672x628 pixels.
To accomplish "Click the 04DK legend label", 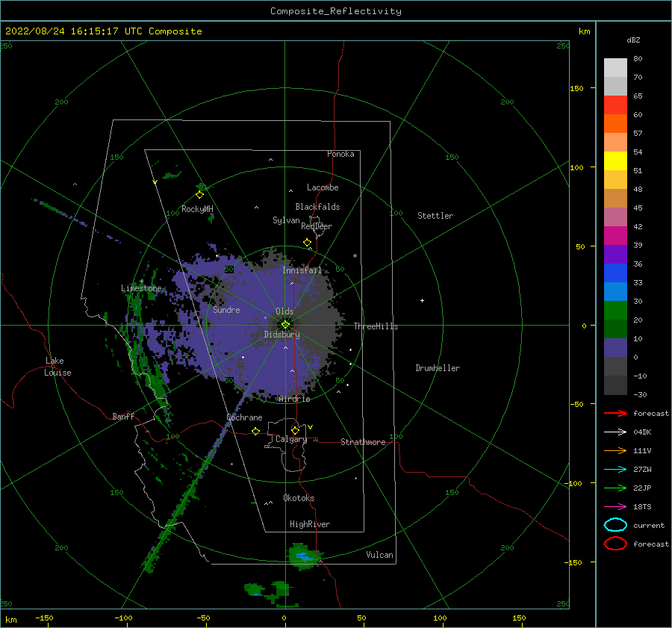I will (x=642, y=432).
